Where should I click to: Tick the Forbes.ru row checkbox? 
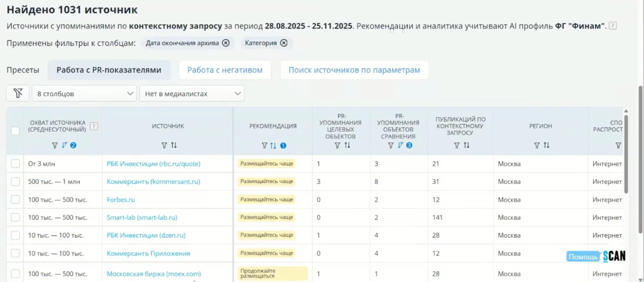coord(15,200)
